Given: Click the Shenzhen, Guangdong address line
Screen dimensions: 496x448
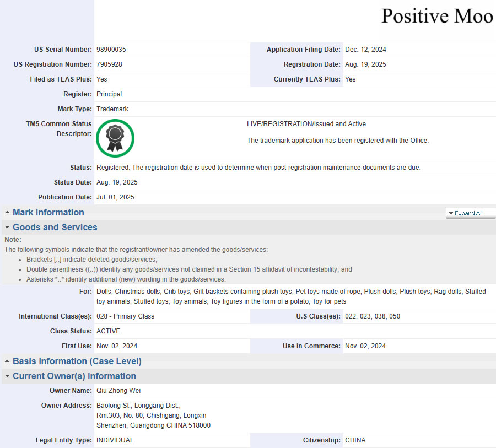Looking at the screenshot, I should coord(153,425).
